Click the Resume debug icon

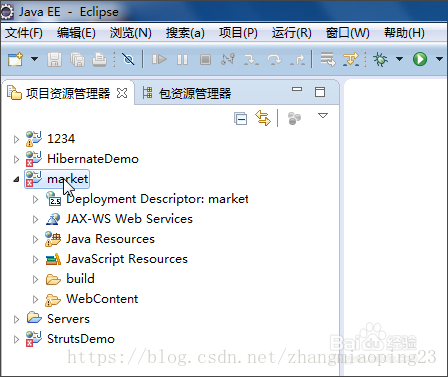tap(159, 60)
